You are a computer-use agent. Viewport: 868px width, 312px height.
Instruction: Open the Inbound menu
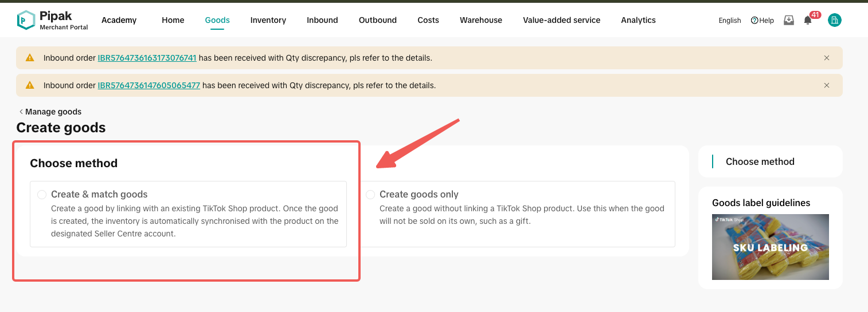pos(322,20)
